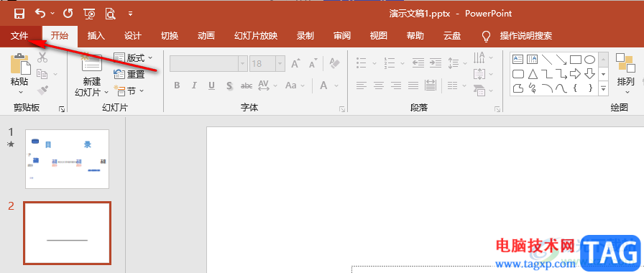This screenshot has height=273, width=644.
Task: Click the font color A button
Action: click(323, 85)
